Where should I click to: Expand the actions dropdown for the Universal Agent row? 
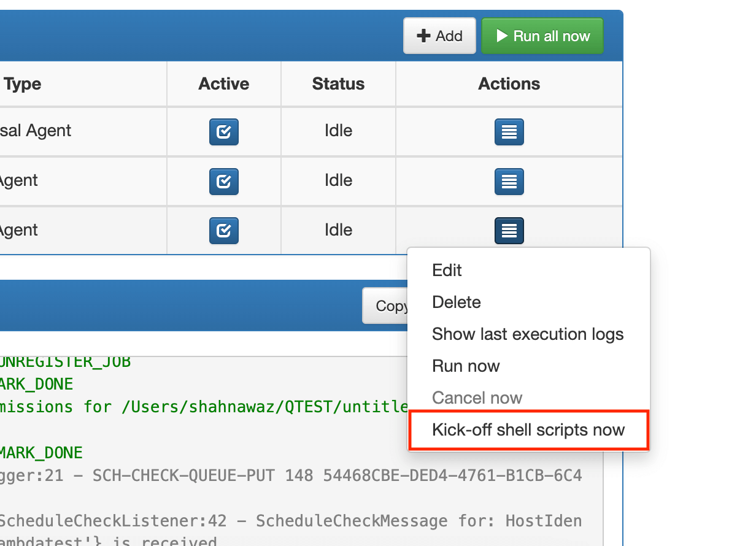509,132
